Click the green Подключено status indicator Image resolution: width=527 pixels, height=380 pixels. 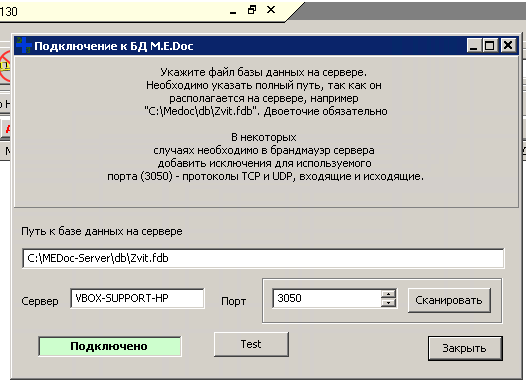[x=110, y=346]
